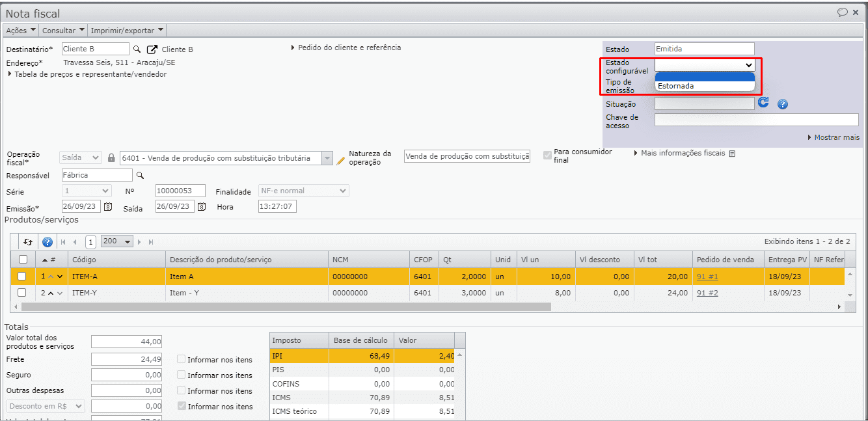Click the chat bubble icon in title bar
The height and width of the screenshot is (421, 868).
(x=842, y=12)
